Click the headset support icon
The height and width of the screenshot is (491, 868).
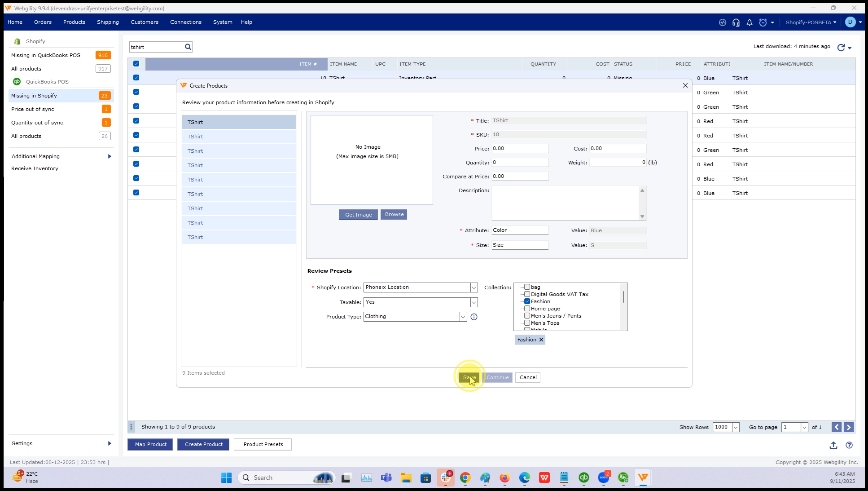736,22
